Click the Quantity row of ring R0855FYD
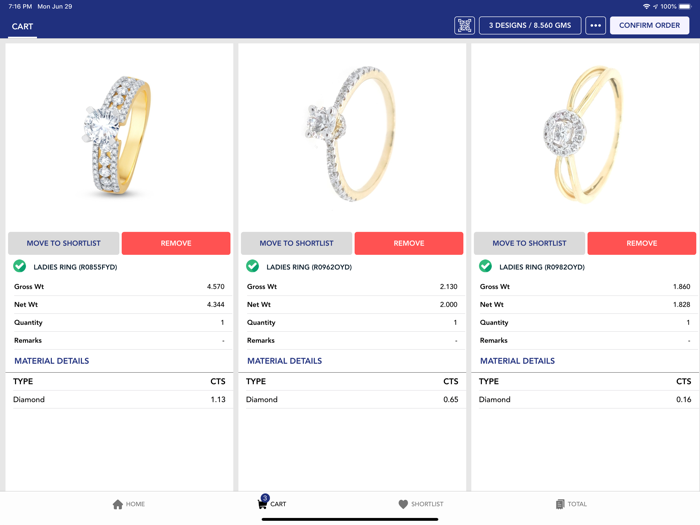 coord(119,322)
